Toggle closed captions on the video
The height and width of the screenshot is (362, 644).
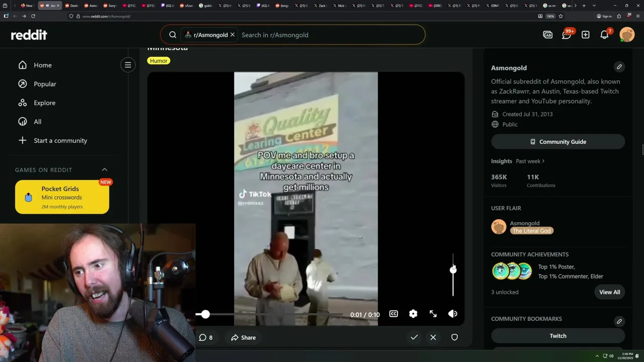[393, 314]
